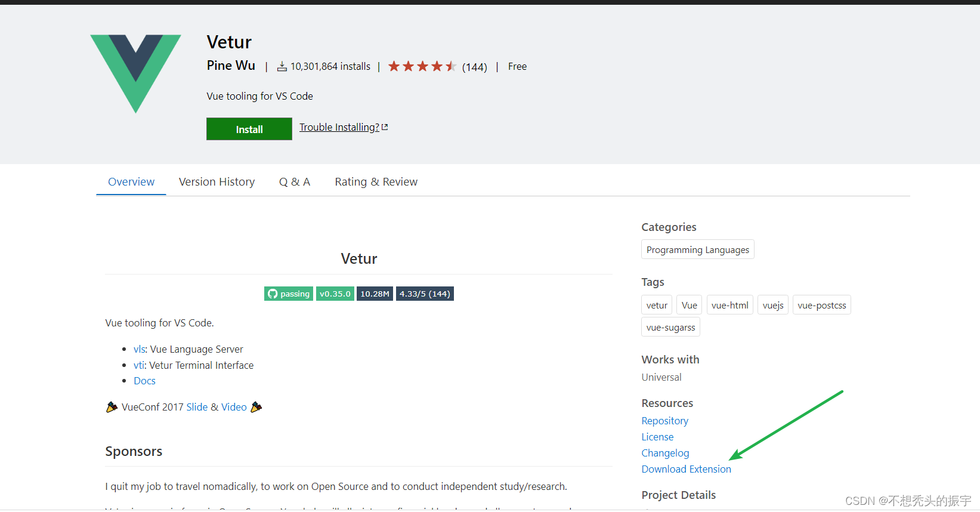The height and width of the screenshot is (512, 980).
Task: Click the Tags heading
Action: coord(653,282)
